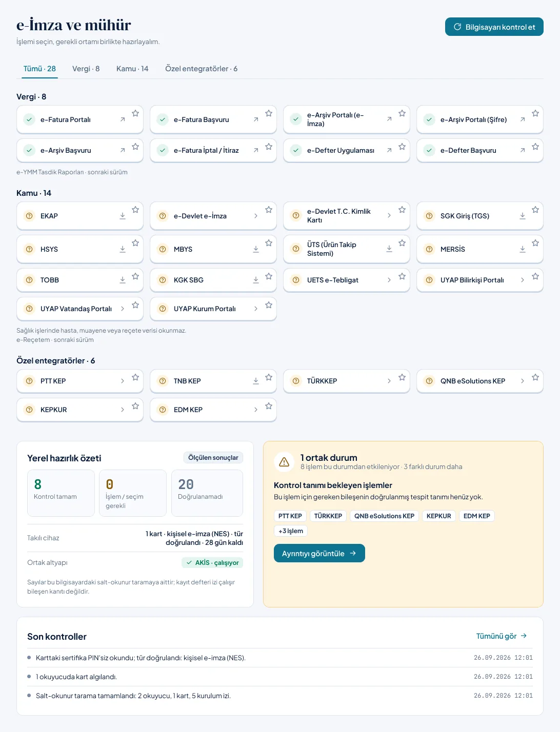The image size is (560, 732).
Task: Select the Kamu · 14 tab
Action: (x=132, y=69)
